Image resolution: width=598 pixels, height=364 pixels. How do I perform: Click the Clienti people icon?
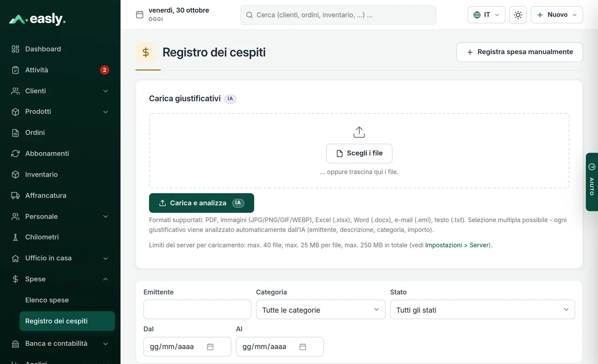tap(15, 91)
